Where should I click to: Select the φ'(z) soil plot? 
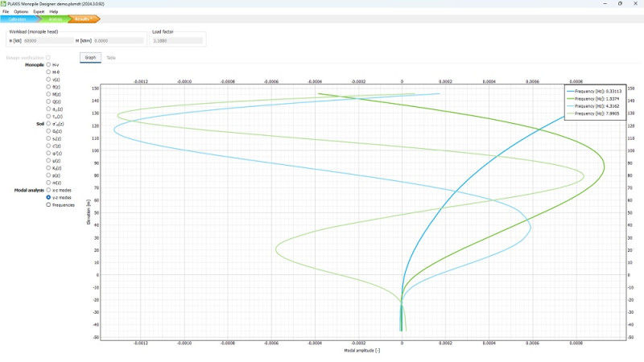48,153
